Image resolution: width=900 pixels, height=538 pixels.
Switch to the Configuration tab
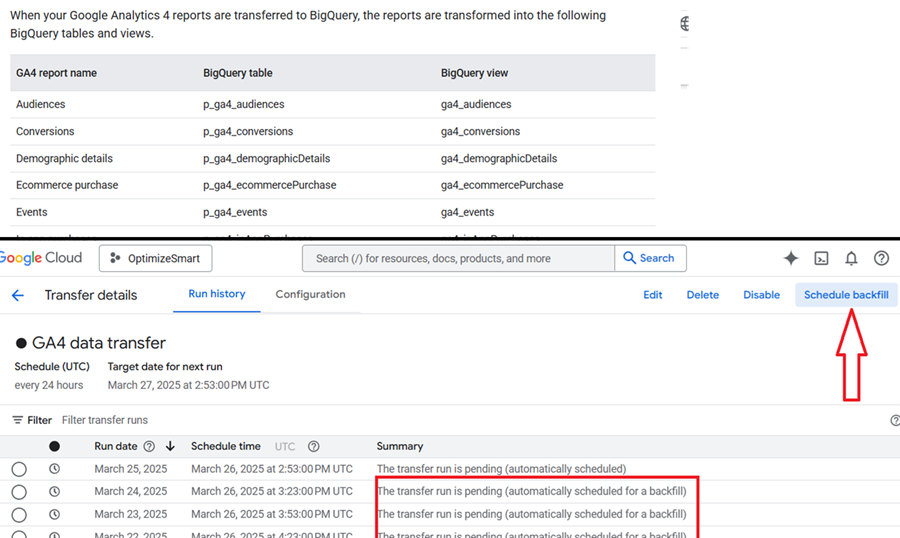(311, 295)
